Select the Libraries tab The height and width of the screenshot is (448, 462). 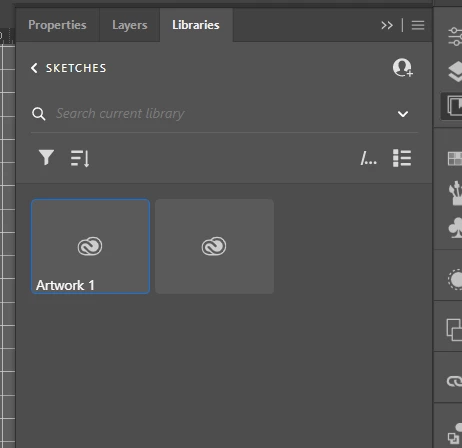[x=196, y=25]
